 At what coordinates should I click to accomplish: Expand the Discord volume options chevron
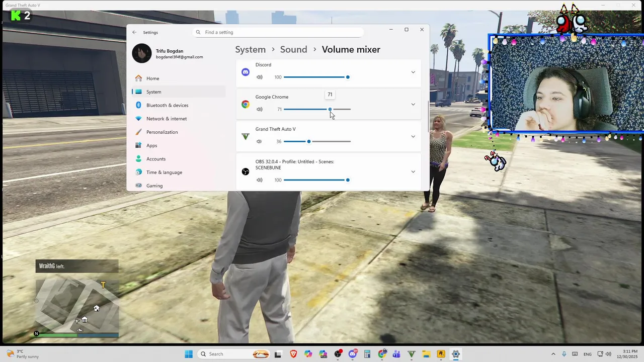click(413, 72)
